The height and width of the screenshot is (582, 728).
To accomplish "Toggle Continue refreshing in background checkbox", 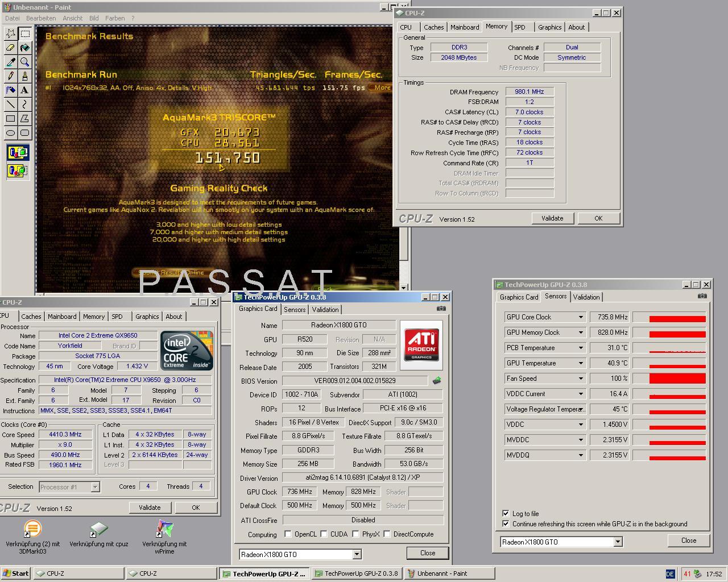I will pyautogui.click(x=506, y=523).
